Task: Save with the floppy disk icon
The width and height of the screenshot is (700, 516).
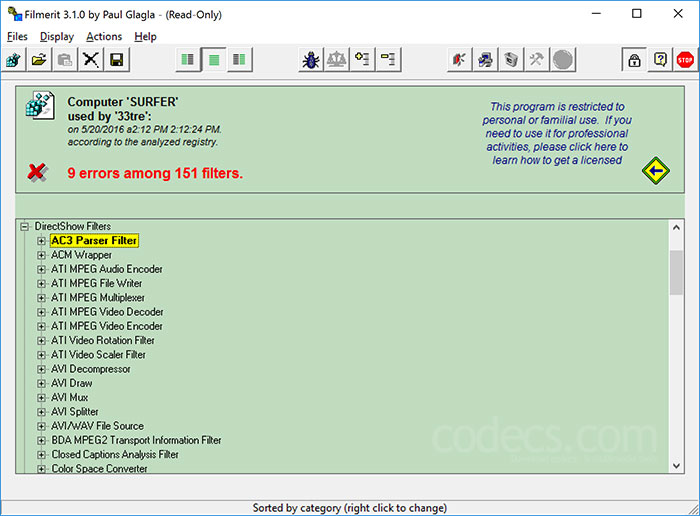Action: pyautogui.click(x=117, y=59)
